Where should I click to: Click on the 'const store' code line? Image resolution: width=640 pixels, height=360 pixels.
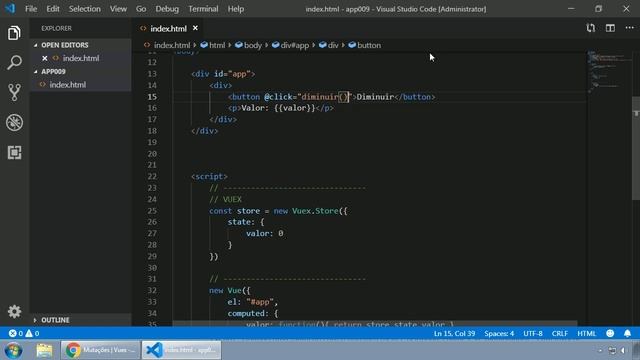(278, 211)
